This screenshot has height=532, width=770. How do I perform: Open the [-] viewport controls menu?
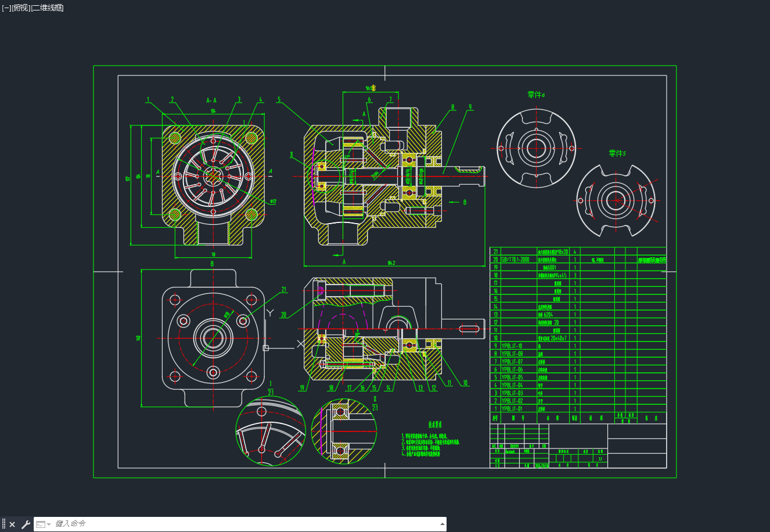click(6, 8)
